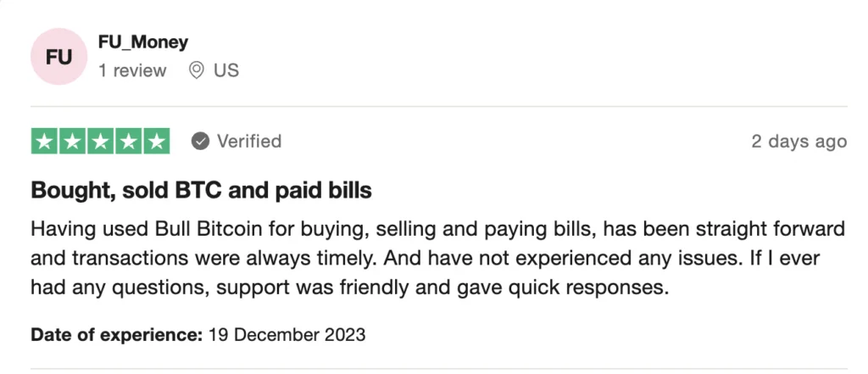
Task: Click the location pin icon
Action: coord(197,70)
